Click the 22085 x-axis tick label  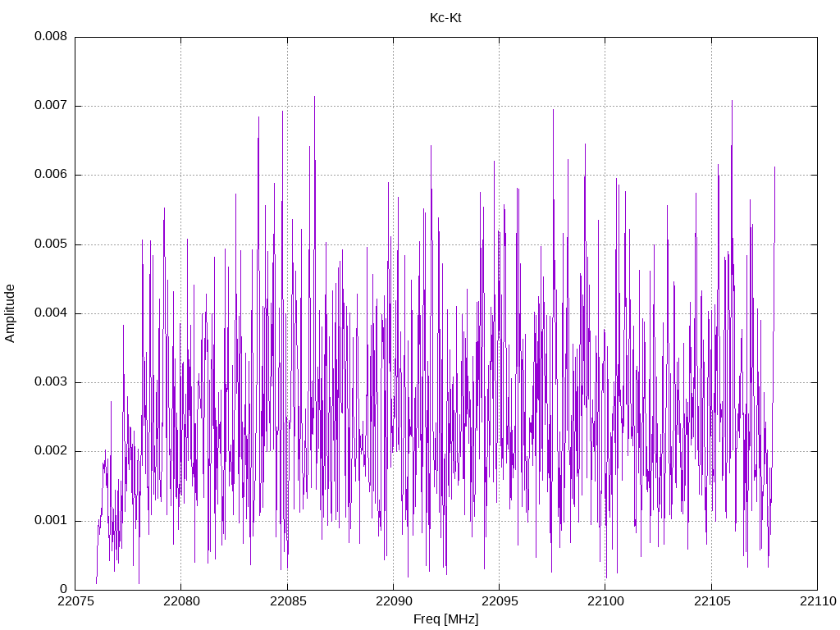(x=287, y=601)
